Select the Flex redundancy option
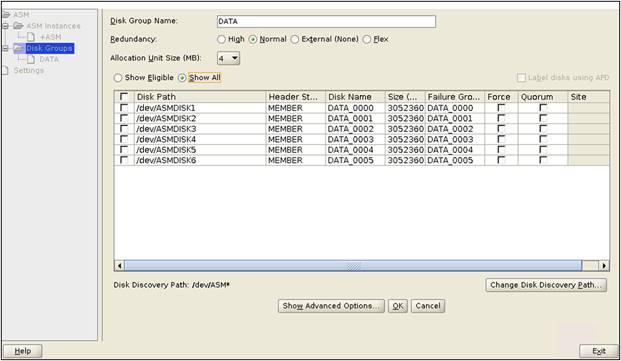 pyautogui.click(x=367, y=39)
